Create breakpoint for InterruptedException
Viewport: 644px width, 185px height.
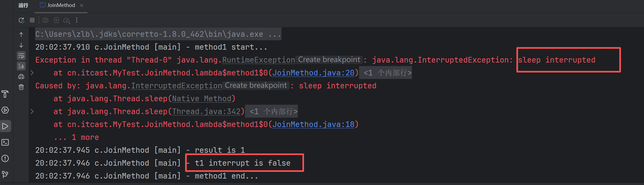pyautogui.click(x=256, y=85)
